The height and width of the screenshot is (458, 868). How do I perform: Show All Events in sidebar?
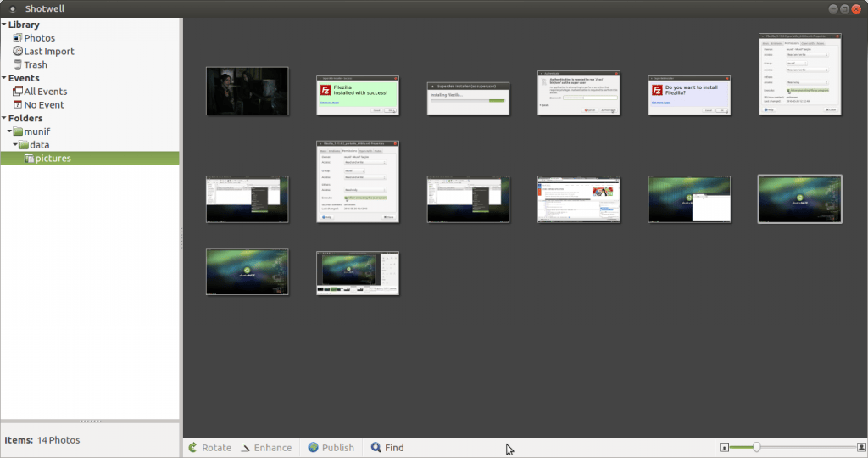tap(44, 92)
